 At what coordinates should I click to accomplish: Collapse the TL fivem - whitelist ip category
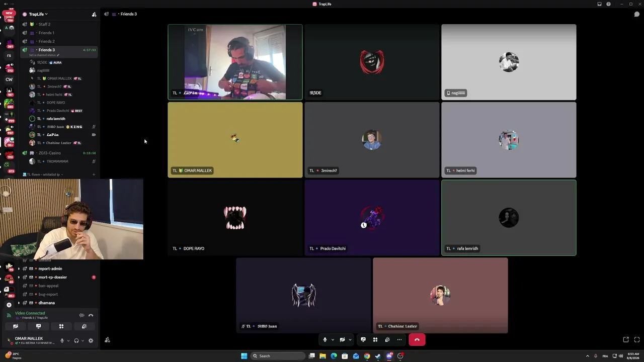coord(43,174)
